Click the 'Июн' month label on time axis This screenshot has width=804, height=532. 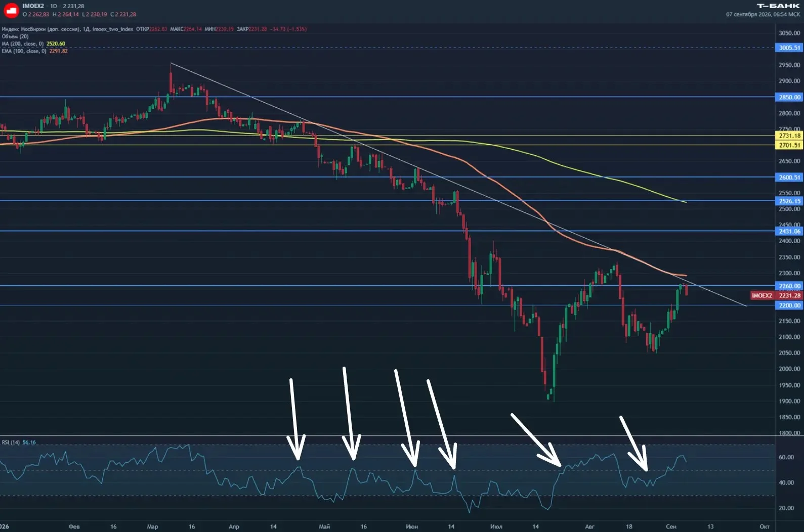[412, 527]
